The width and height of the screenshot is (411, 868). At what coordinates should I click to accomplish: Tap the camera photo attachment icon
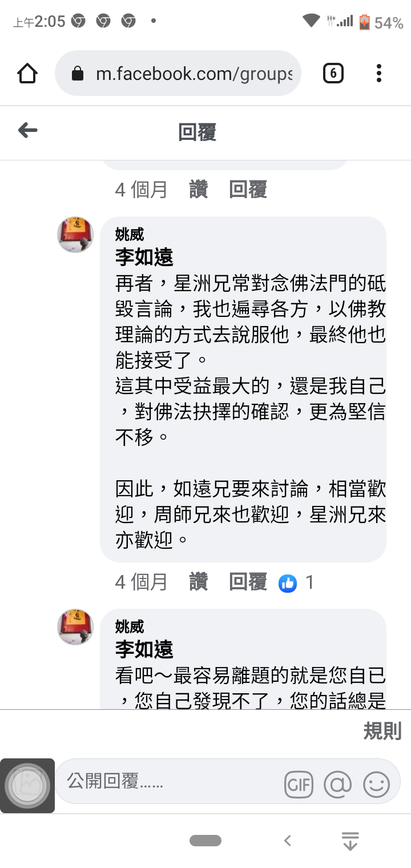pos(27,786)
